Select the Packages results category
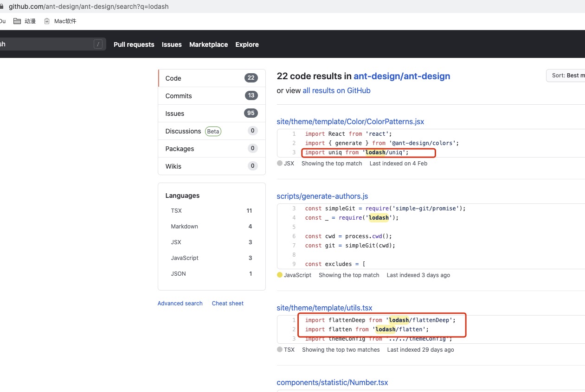 pyautogui.click(x=212, y=149)
